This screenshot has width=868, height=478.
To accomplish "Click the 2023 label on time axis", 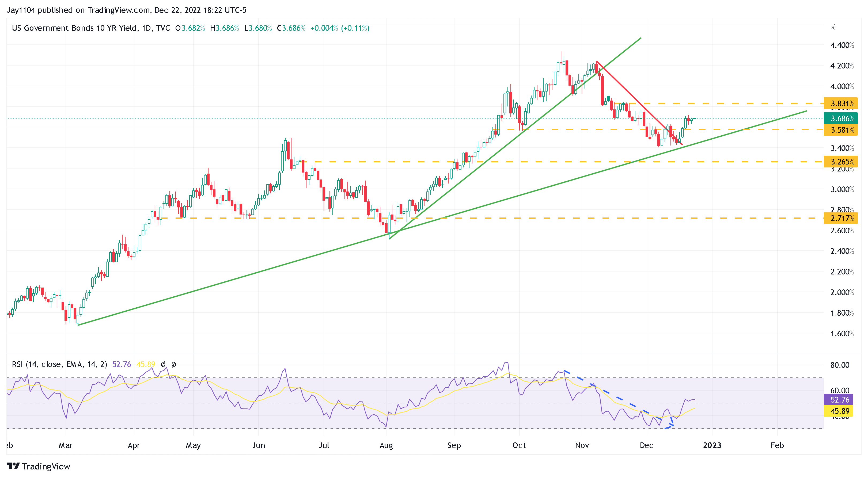I will 712,445.
